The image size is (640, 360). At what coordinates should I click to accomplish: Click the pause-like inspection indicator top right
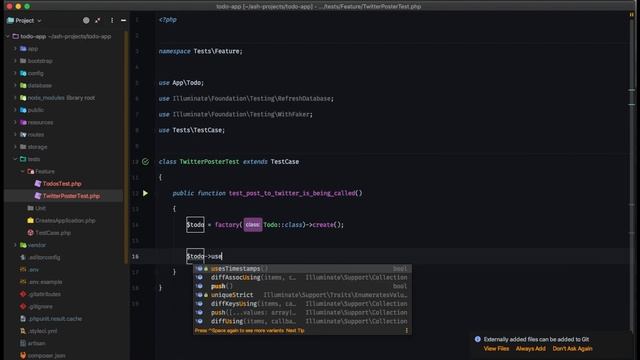pyautogui.click(x=632, y=14)
